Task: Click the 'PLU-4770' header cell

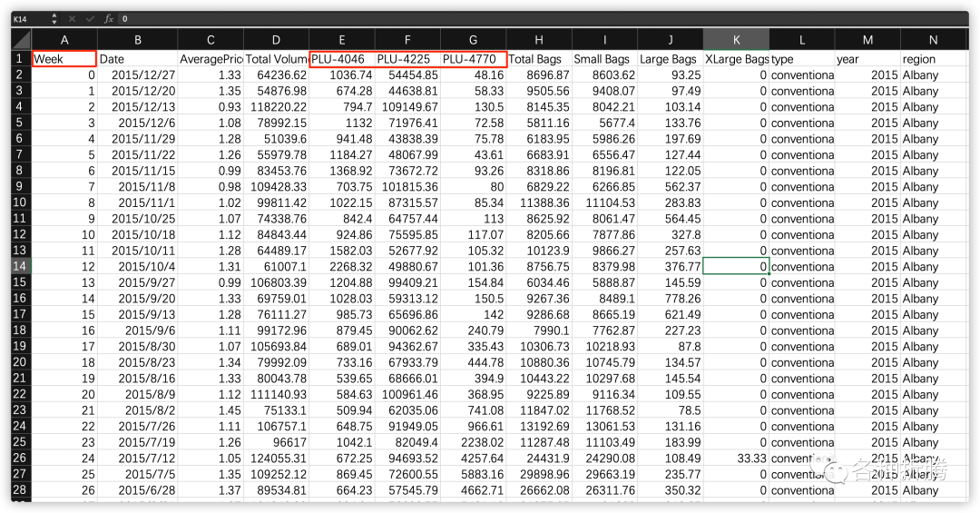Action: coord(473,59)
